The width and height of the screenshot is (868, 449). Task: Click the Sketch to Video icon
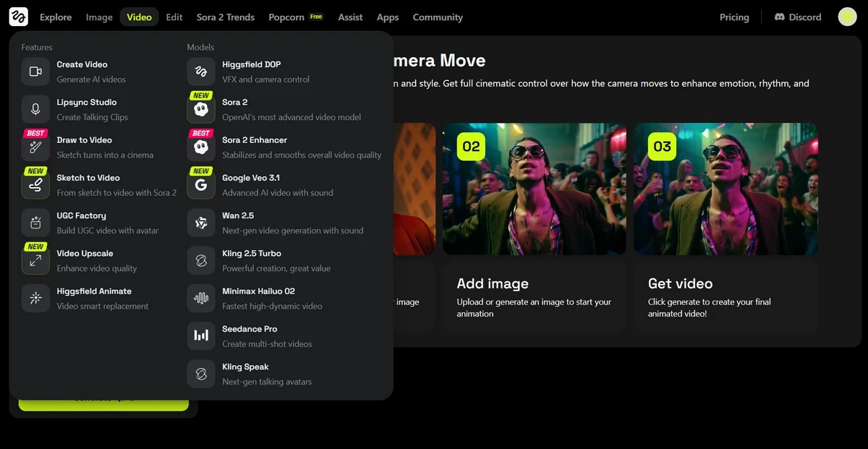click(x=35, y=185)
